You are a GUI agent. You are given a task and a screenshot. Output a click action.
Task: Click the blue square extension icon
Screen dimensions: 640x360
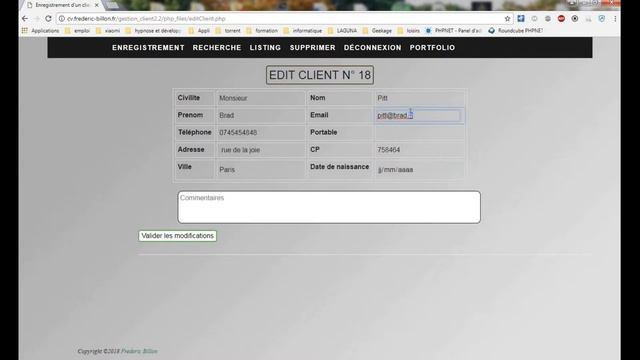(x=521, y=19)
